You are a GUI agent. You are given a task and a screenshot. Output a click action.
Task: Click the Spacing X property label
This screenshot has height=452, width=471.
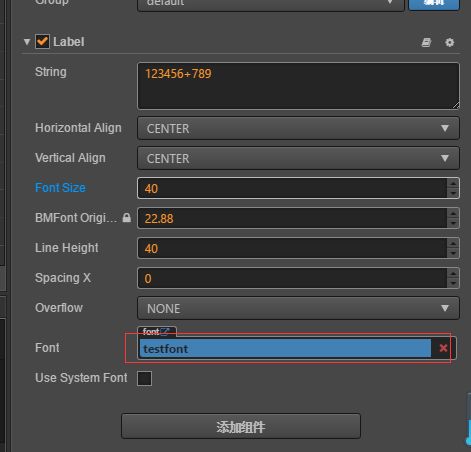coord(63,278)
